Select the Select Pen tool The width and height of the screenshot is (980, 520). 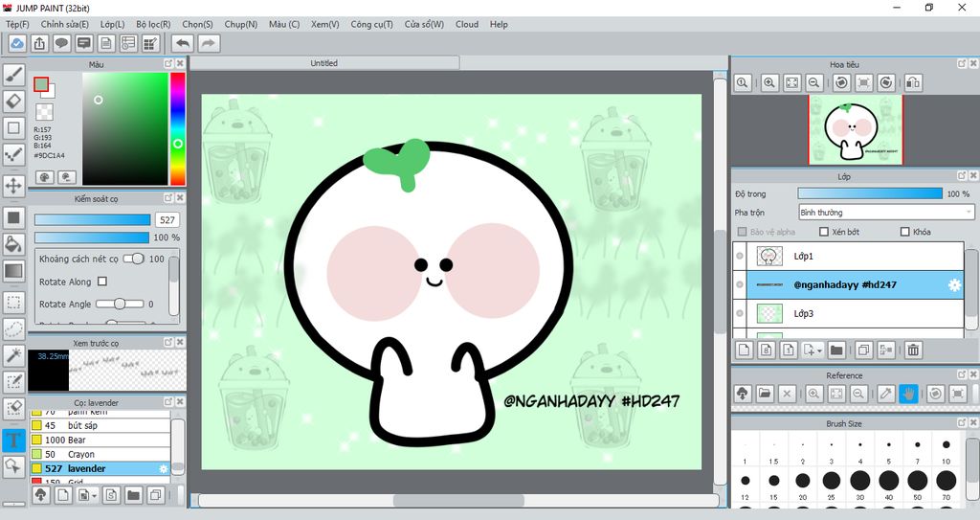coord(13,382)
